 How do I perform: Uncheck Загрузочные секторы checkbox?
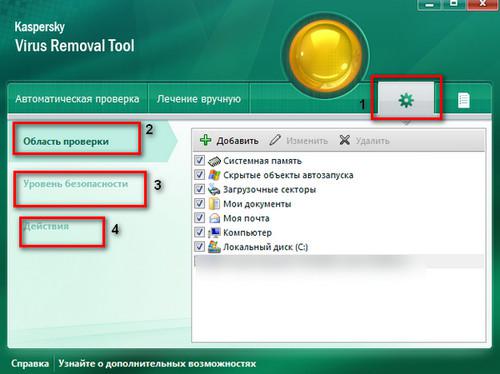click(x=199, y=189)
